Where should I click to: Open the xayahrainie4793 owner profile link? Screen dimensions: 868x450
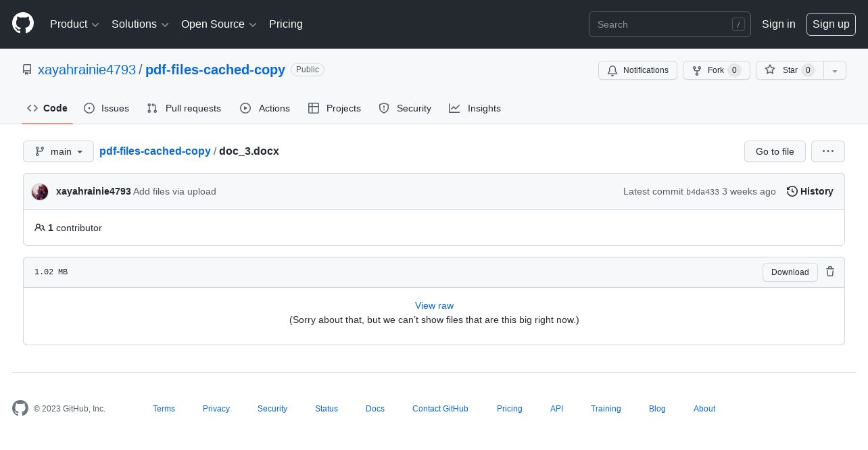pyautogui.click(x=87, y=70)
